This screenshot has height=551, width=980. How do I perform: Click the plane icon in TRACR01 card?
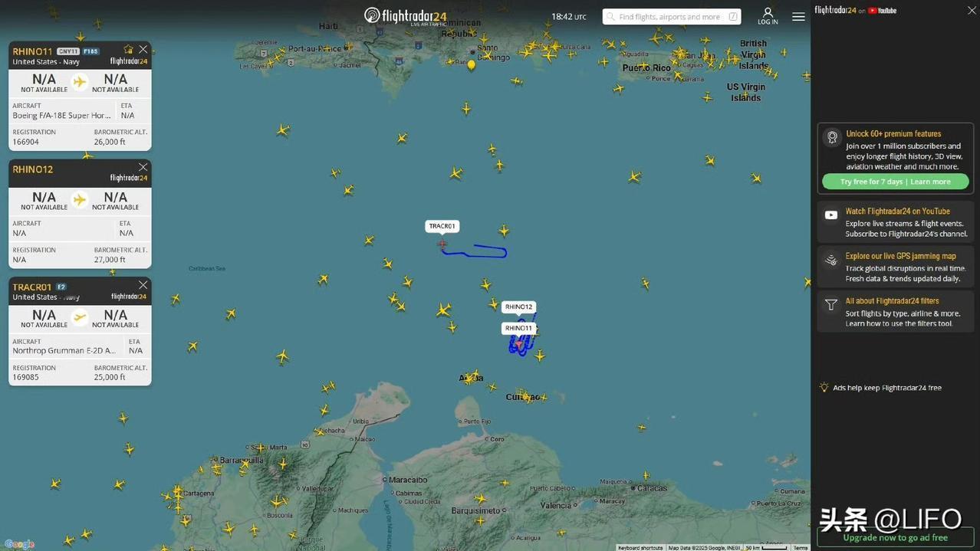pyautogui.click(x=80, y=317)
